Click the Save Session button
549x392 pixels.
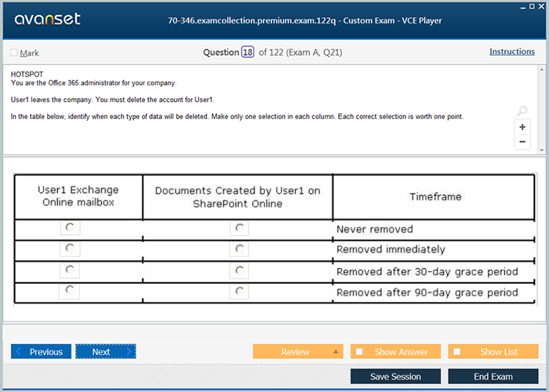coord(395,376)
